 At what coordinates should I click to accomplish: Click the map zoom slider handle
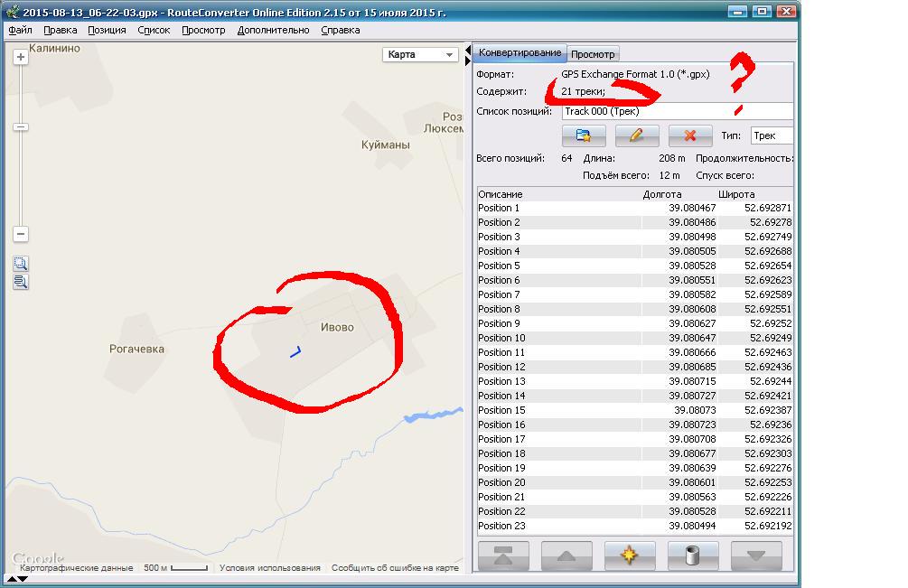pyautogui.click(x=21, y=127)
